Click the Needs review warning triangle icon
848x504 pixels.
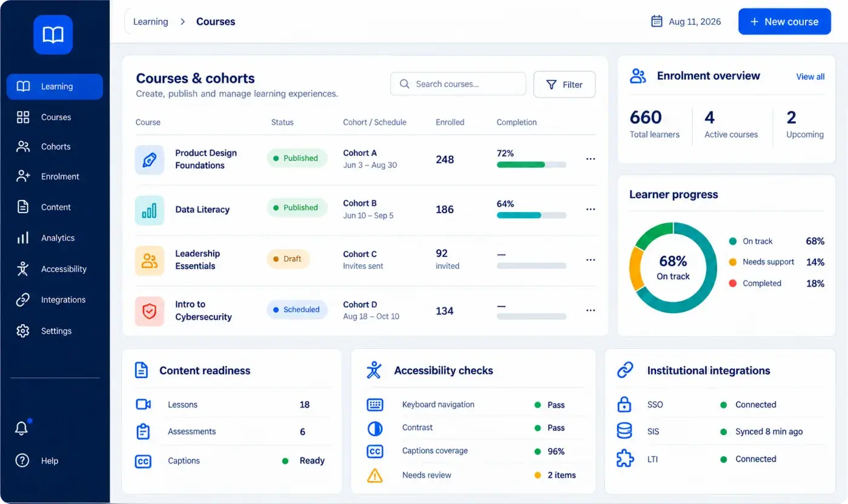375,475
